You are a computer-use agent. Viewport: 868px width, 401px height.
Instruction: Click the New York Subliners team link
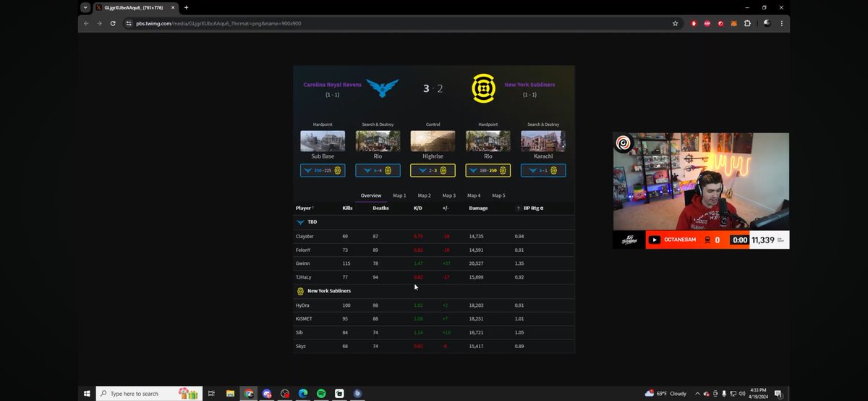tap(530, 85)
